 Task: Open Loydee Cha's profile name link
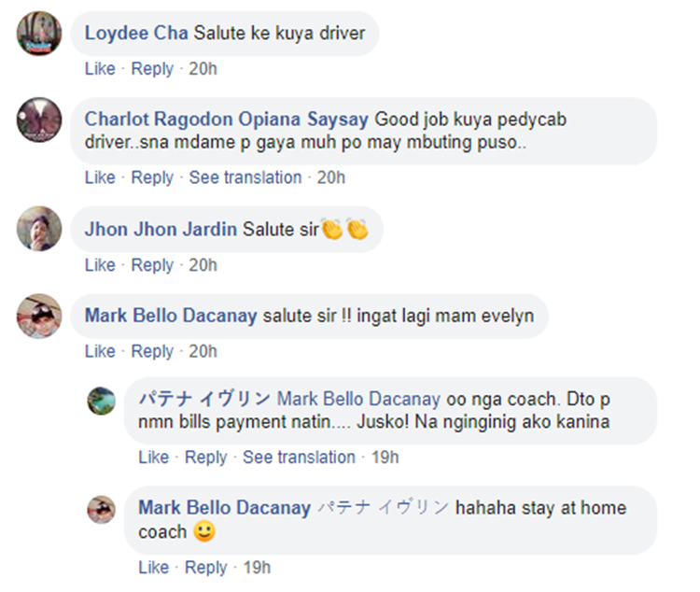136,34
